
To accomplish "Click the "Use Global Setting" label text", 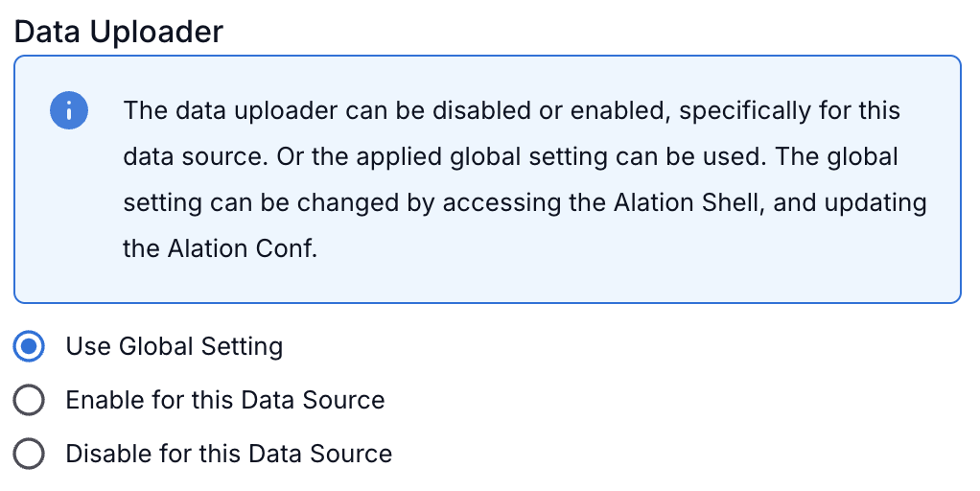I will click(174, 346).
